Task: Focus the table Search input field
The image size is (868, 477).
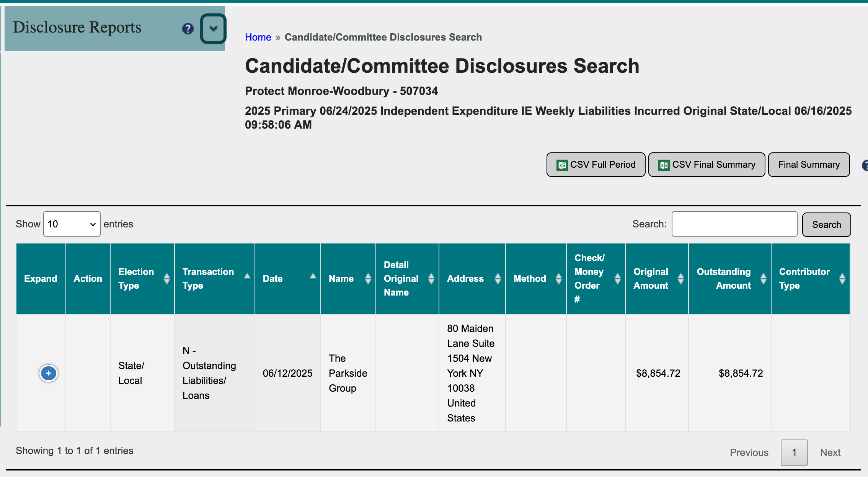Action: pyautogui.click(x=734, y=224)
